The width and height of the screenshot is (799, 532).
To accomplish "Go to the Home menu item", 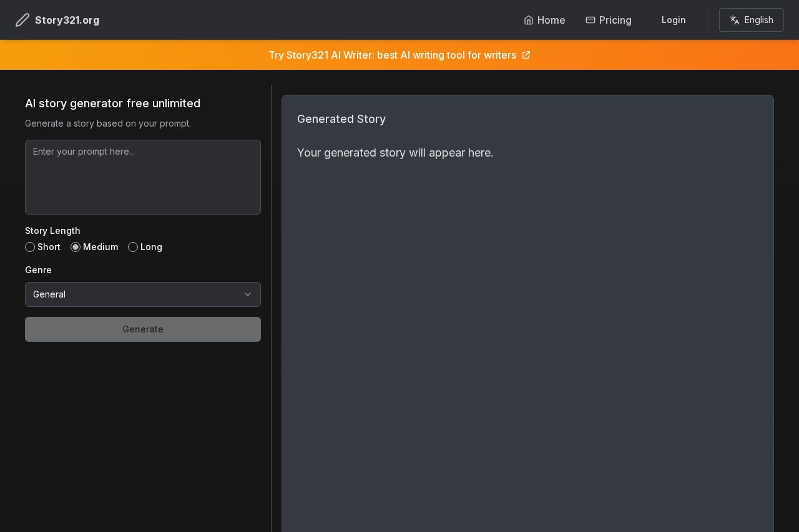I will [551, 20].
